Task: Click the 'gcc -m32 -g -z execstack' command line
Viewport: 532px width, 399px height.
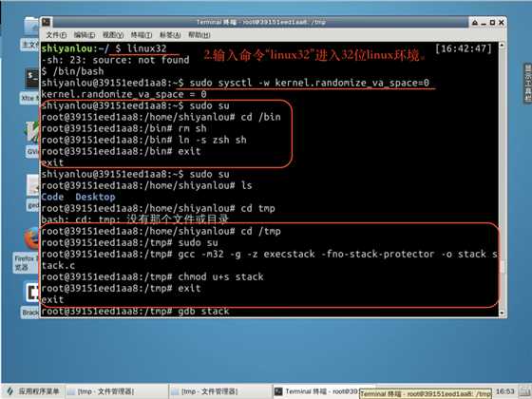Action: click(x=270, y=255)
